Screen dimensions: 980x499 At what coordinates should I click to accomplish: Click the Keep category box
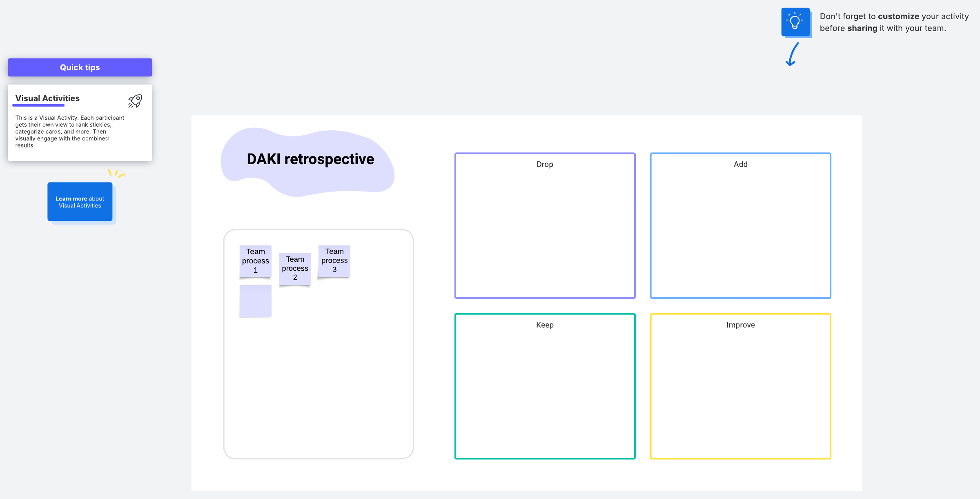click(545, 392)
